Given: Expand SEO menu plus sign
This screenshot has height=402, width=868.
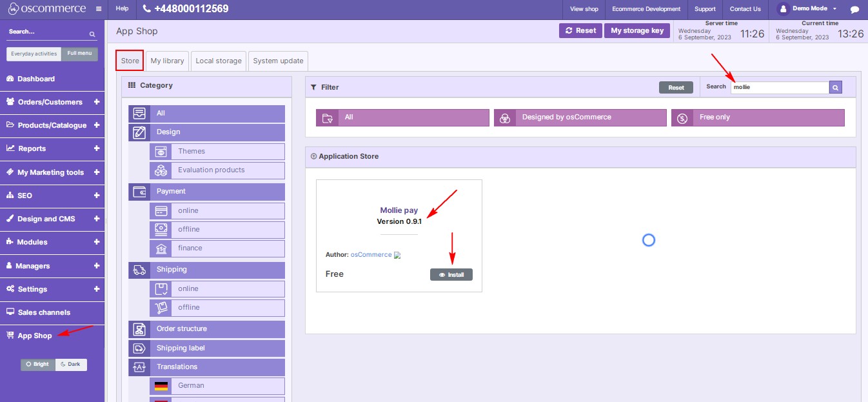Looking at the screenshot, I should pyautogui.click(x=97, y=196).
